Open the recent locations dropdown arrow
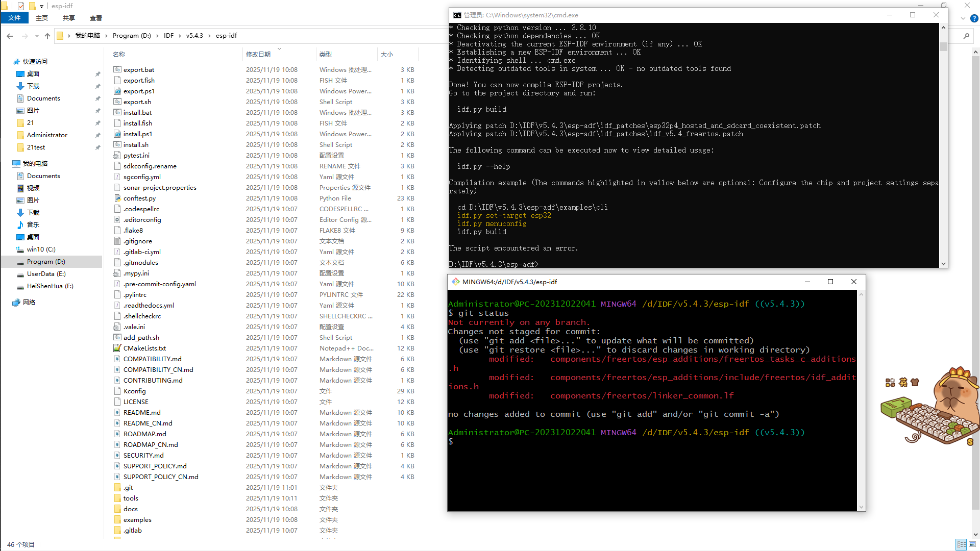 pyautogui.click(x=37, y=36)
